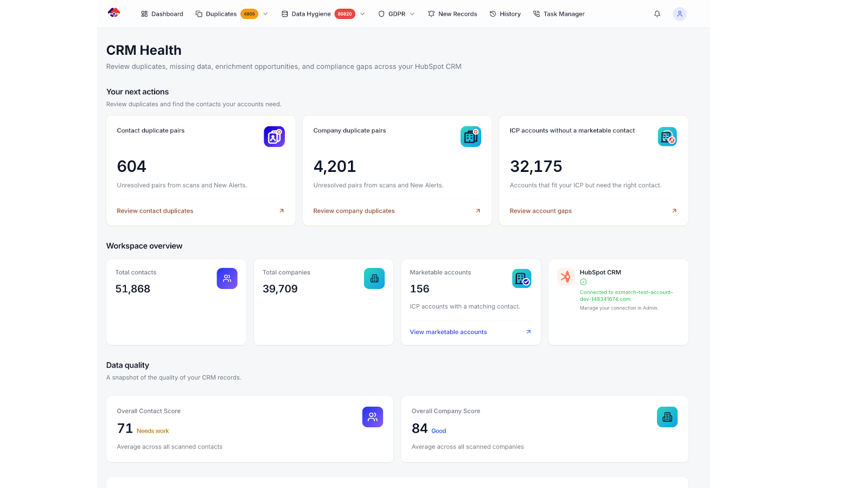The height and width of the screenshot is (488, 868).
Task: Open the New Records nav item
Action: 452,14
